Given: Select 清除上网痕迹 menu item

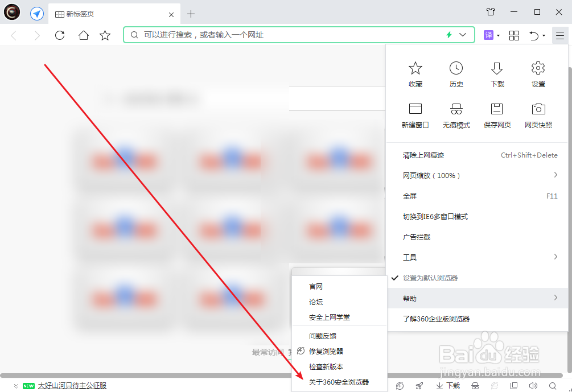Looking at the screenshot, I should coord(477,155).
